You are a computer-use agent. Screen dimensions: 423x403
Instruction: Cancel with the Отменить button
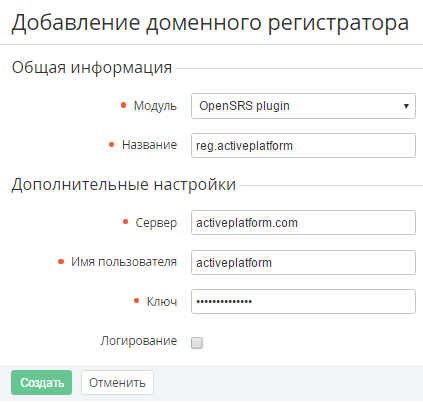tap(117, 382)
